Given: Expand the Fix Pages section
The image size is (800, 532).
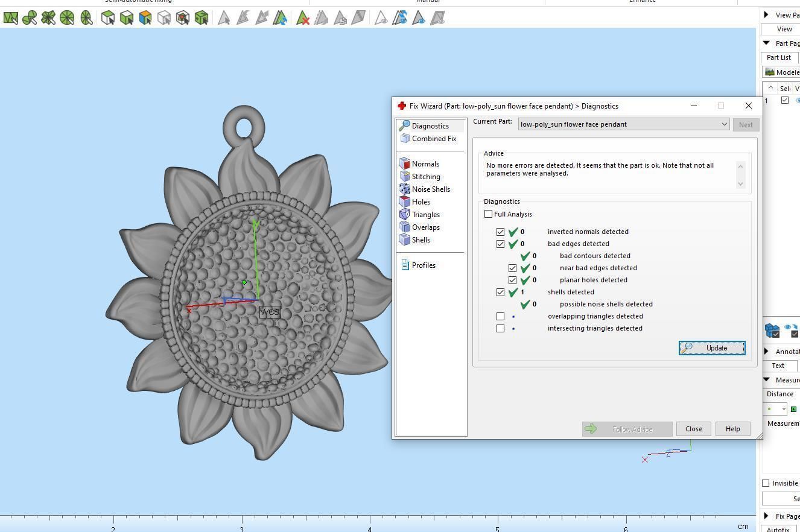Looking at the screenshot, I should pos(766,516).
